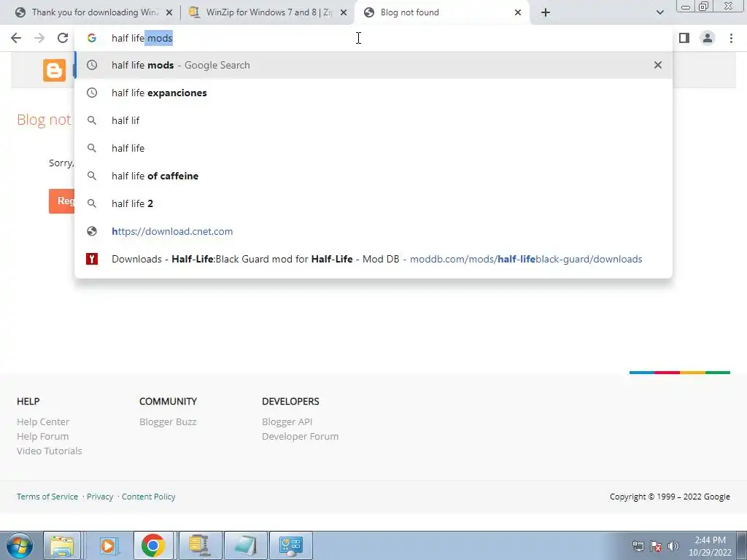The image size is (747, 560).
Task: Open the Chrome profile avatar
Action: 708,38
